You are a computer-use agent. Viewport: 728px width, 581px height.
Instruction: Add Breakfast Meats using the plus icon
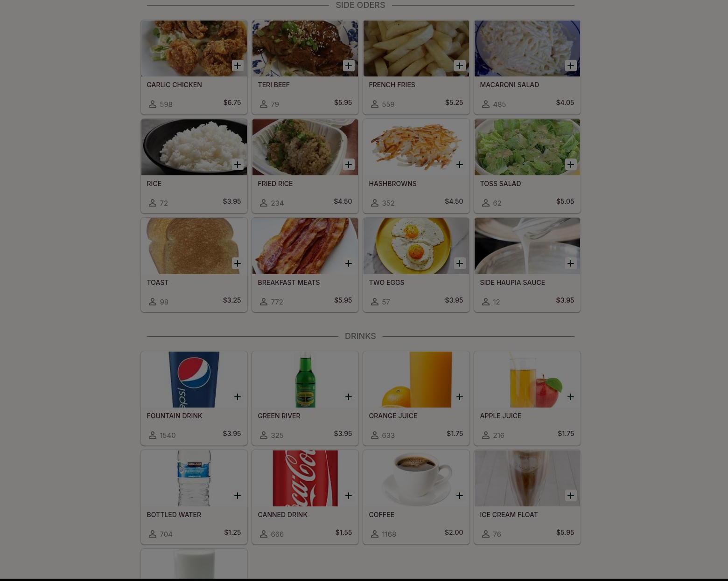[x=349, y=263]
